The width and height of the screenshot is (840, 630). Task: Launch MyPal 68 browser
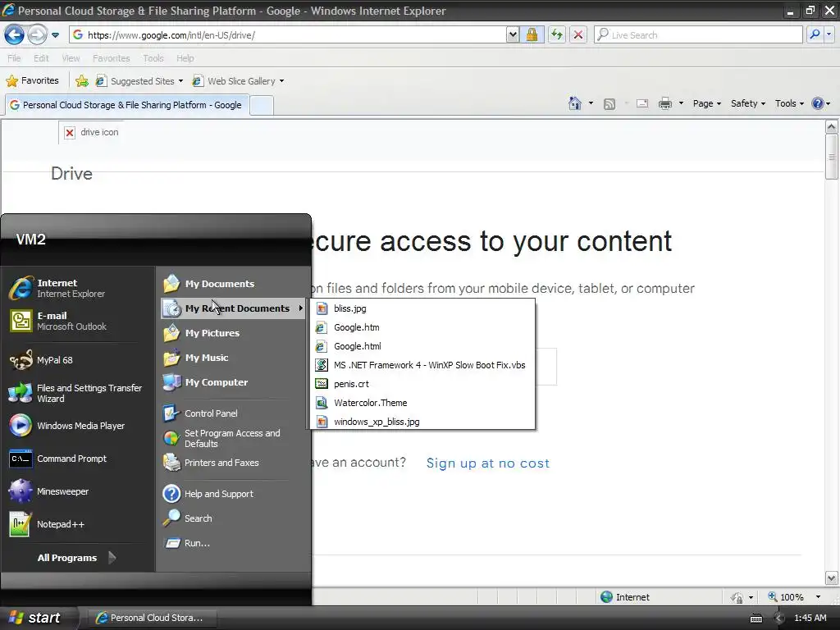[x=78, y=360]
